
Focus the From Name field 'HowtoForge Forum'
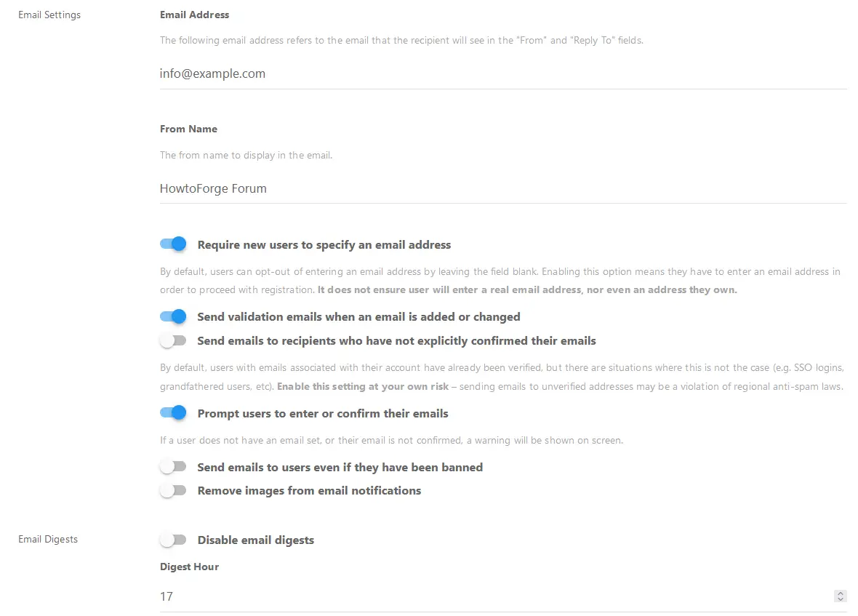click(x=503, y=188)
